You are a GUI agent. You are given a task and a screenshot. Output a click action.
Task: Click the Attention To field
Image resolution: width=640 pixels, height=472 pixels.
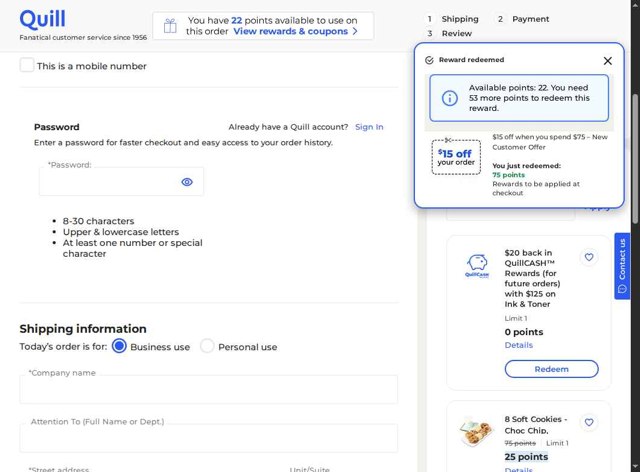click(209, 438)
